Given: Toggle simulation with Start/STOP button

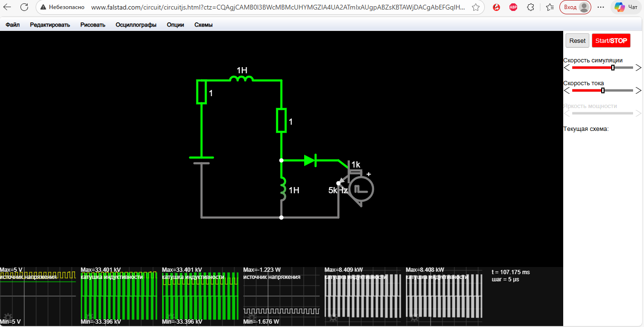Looking at the screenshot, I should 611,40.
